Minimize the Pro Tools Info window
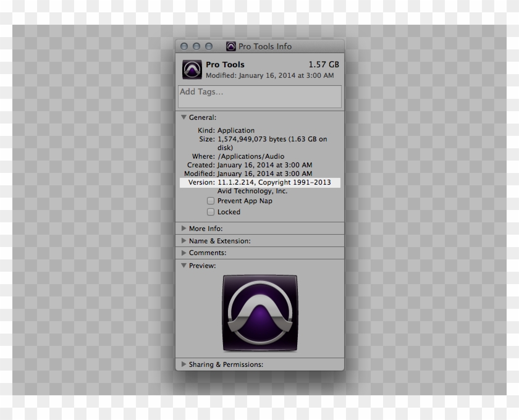Screen dimensions: 519x420 click(x=196, y=46)
